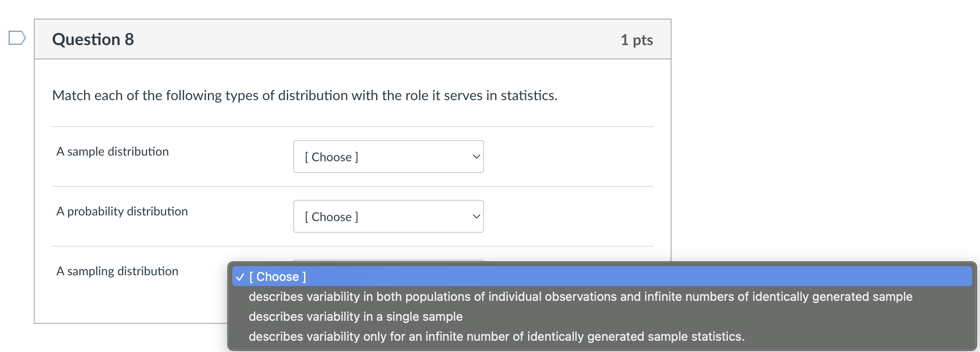
Task: Pick option about populations of individual observations
Action: (x=580, y=297)
